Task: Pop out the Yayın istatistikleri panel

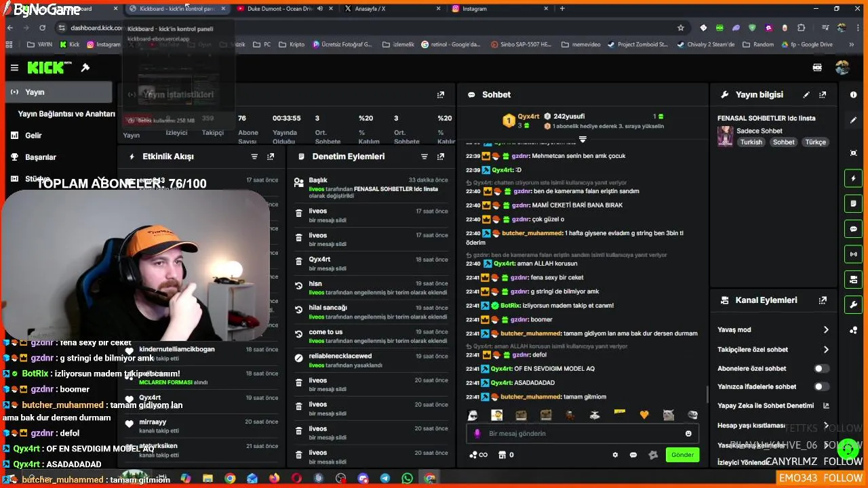Action: point(441,95)
